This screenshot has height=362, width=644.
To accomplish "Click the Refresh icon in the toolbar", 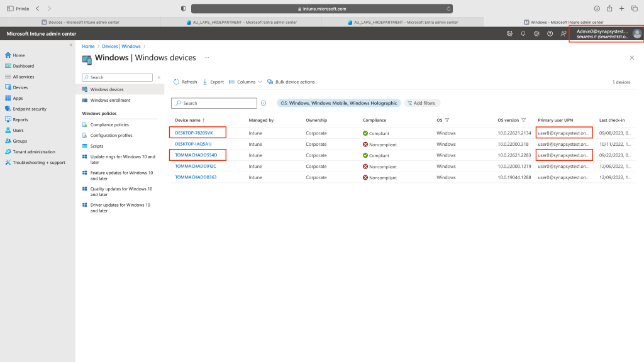I will [177, 82].
